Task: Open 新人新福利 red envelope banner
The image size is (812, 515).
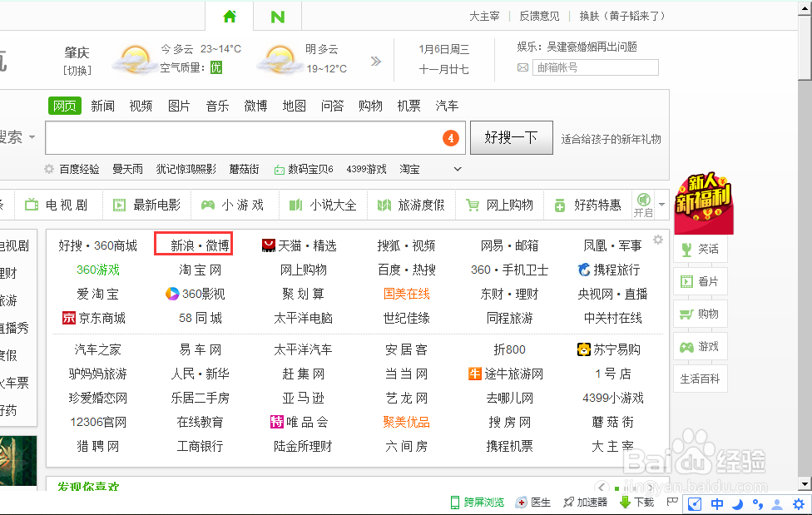Action: click(x=705, y=202)
